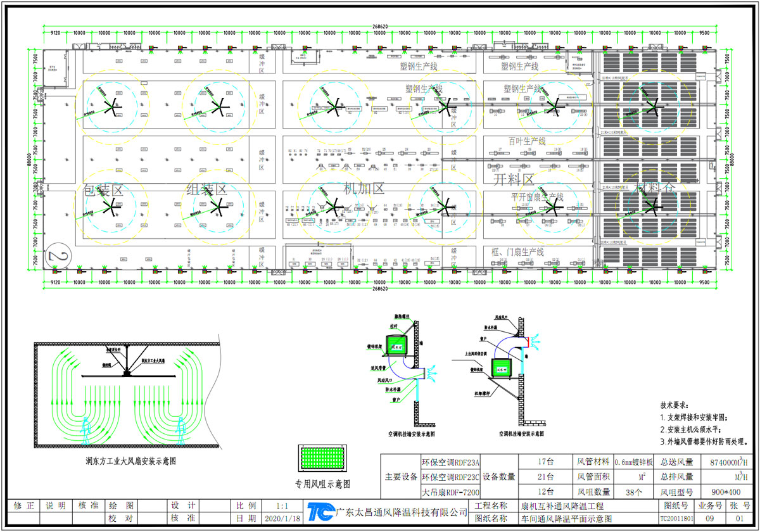Click the TC company logo
Image resolution: width=760 pixels, height=532 pixels.
pos(320,512)
